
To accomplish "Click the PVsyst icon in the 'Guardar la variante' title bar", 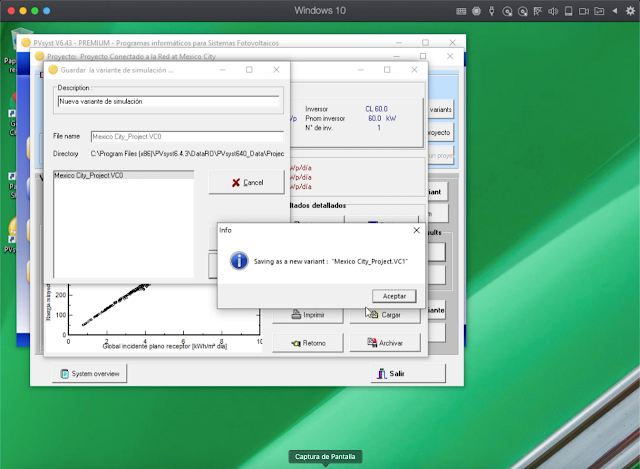I will click(x=53, y=70).
